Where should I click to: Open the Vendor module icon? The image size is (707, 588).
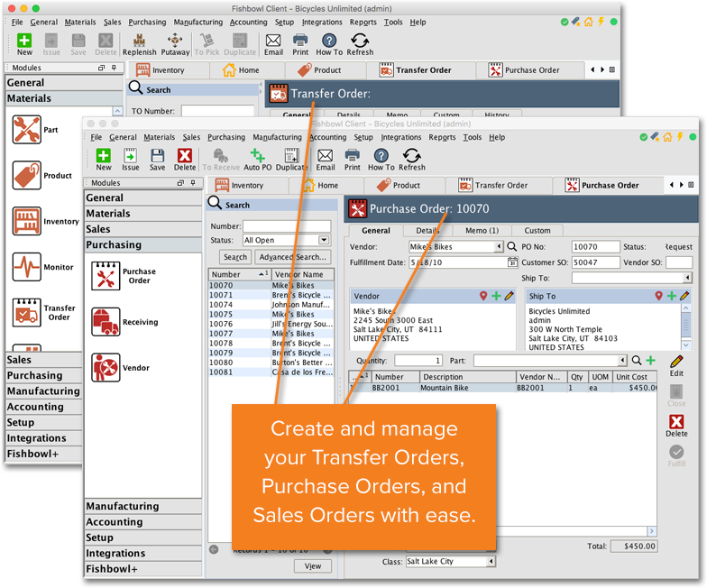coord(106,368)
